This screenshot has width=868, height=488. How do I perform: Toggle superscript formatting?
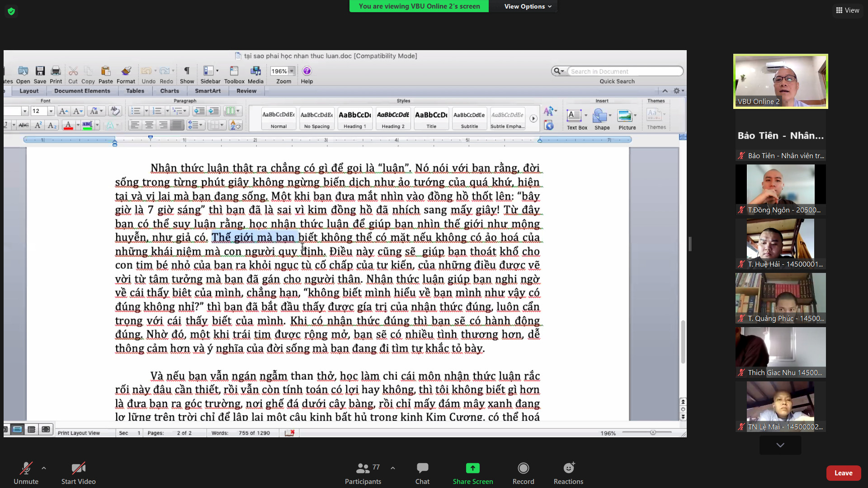[x=38, y=125]
